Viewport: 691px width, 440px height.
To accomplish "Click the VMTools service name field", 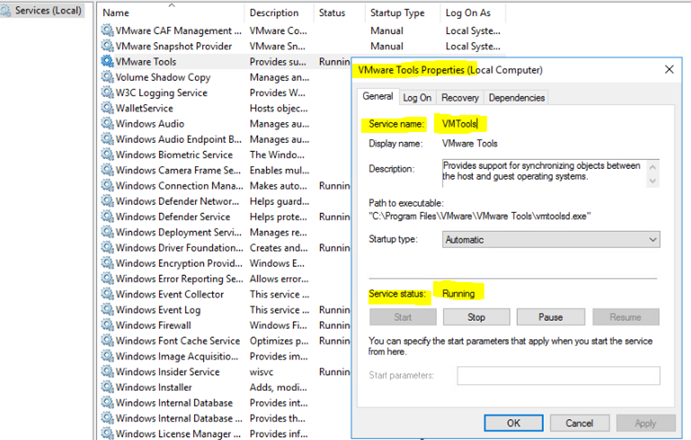I will click(460, 124).
